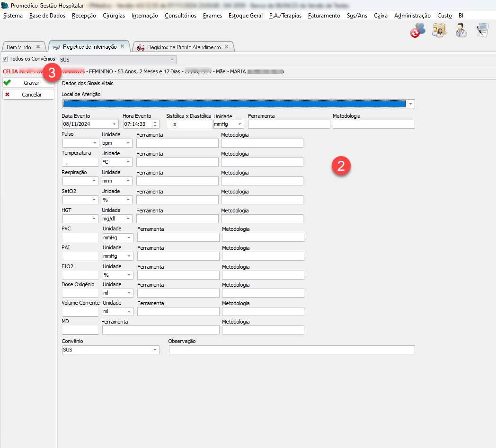Image resolution: width=496 pixels, height=448 pixels.
Task: Click the Observação text field
Action: pyautogui.click(x=292, y=350)
